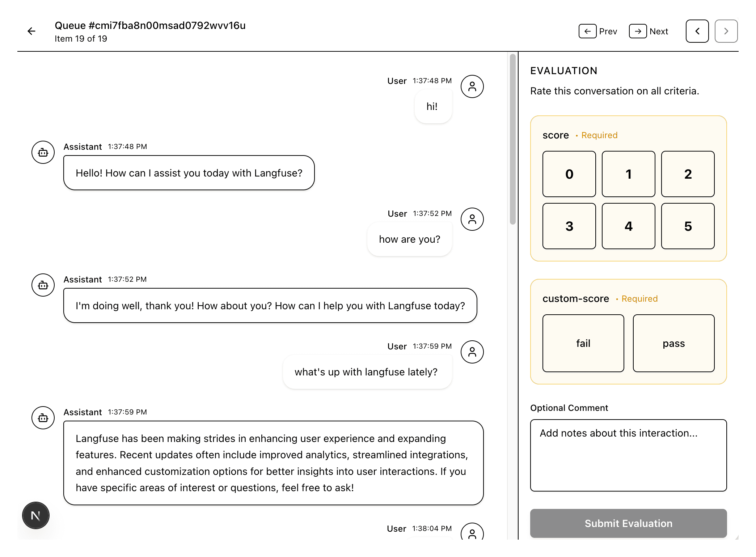This screenshot has height=557, width=756.
Task: Go to previous item with left chevron button
Action: pyautogui.click(x=697, y=31)
